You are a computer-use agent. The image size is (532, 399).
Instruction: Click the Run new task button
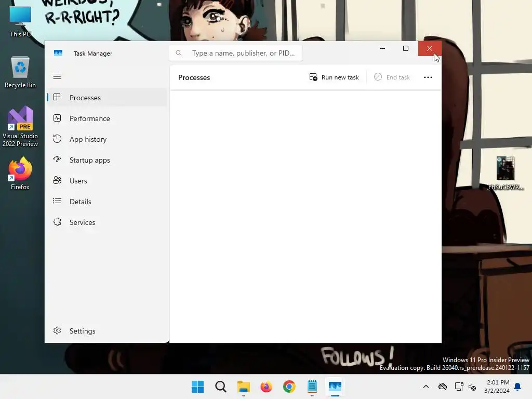coord(334,77)
